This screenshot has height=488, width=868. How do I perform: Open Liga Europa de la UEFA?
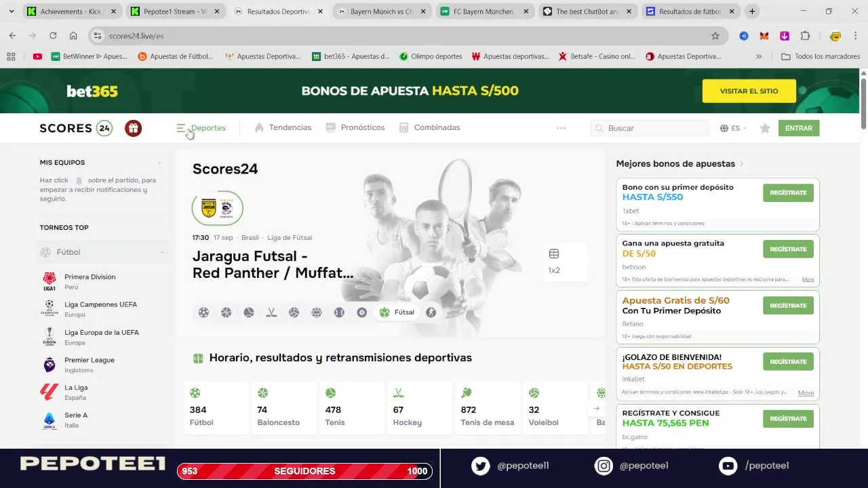point(102,337)
